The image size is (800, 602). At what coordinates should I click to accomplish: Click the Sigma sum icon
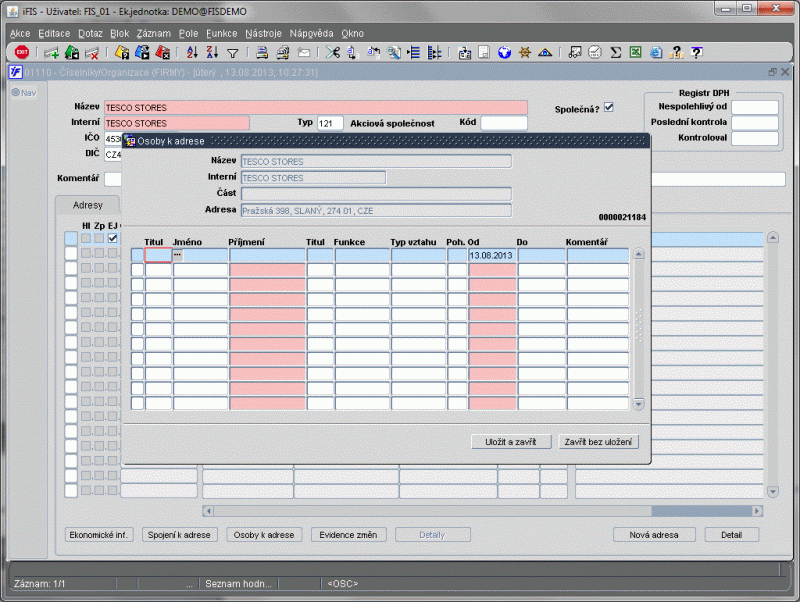point(616,53)
